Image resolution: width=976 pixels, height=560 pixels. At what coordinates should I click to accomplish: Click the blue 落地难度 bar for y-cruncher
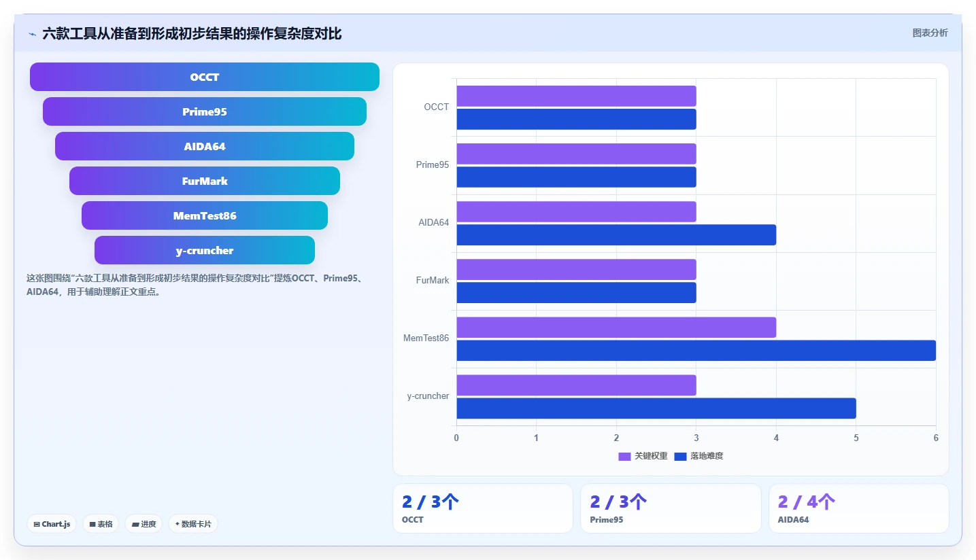pyautogui.click(x=656, y=408)
